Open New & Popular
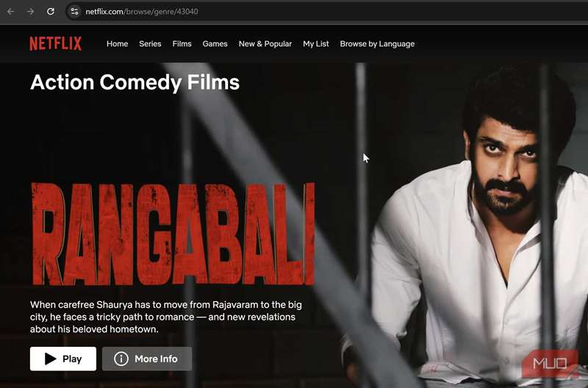The height and width of the screenshot is (388, 588). click(265, 44)
